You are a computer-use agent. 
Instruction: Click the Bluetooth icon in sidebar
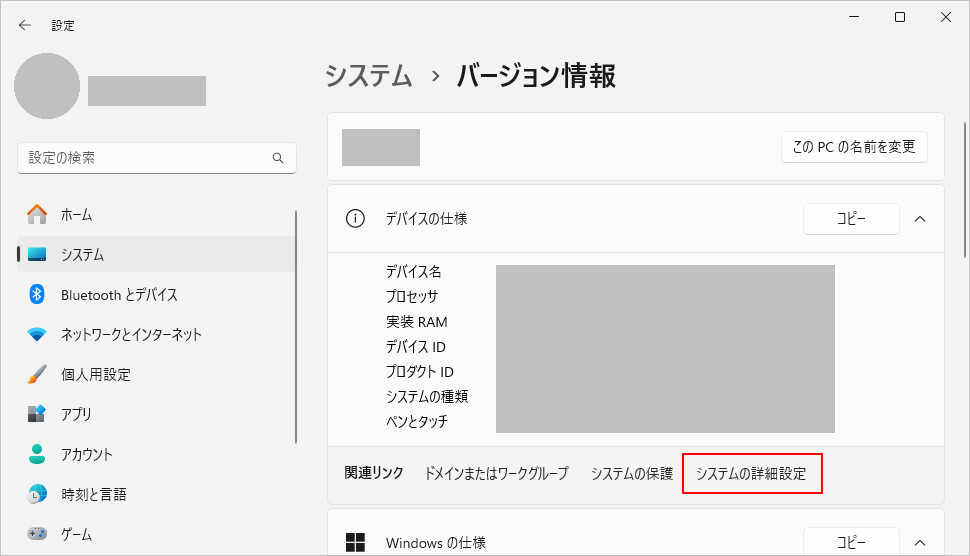(x=37, y=294)
